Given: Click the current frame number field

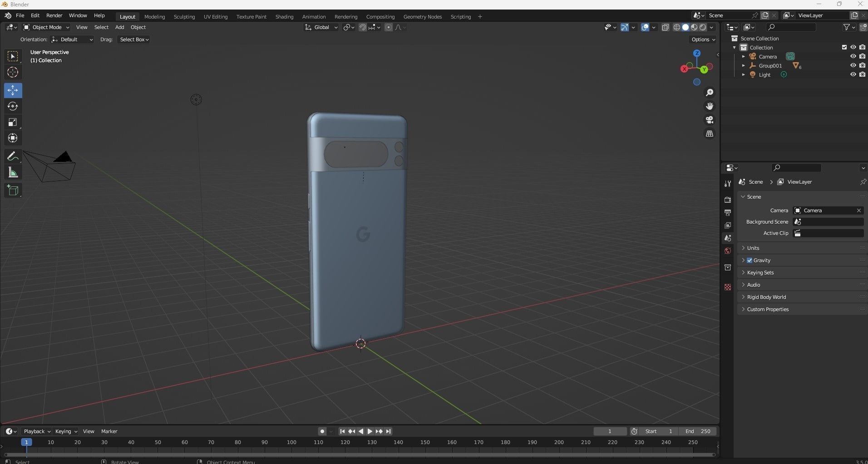Looking at the screenshot, I should point(610,431).
